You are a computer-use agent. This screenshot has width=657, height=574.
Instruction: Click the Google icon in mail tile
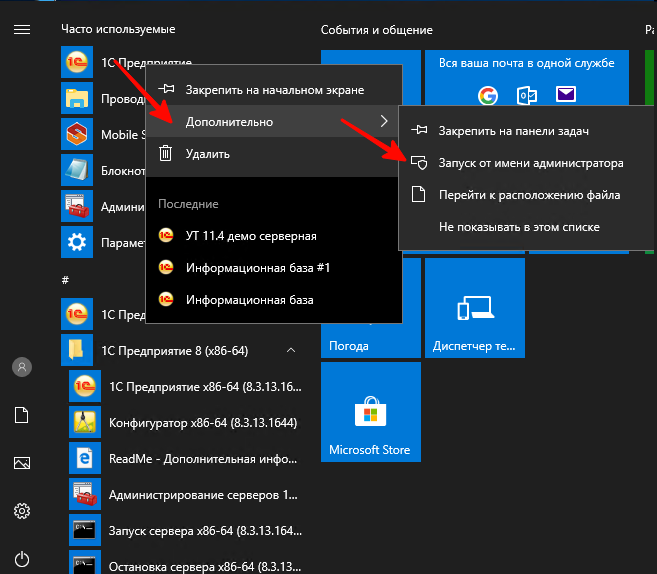tap(488, 96)
